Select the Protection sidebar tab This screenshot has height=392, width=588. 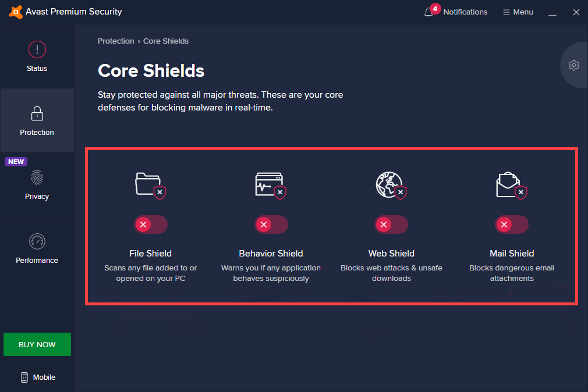tap(37, 120)
